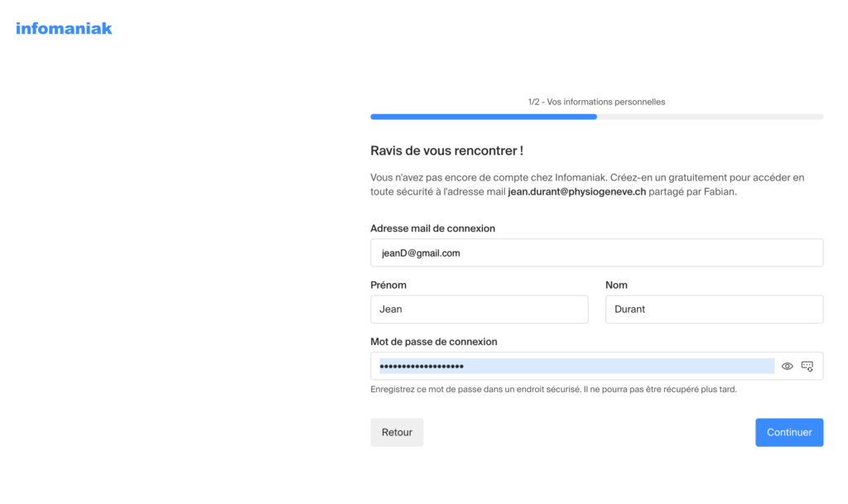Click the "Prénom" field label
Screen dimensions: 848x504
click(388, 285)
